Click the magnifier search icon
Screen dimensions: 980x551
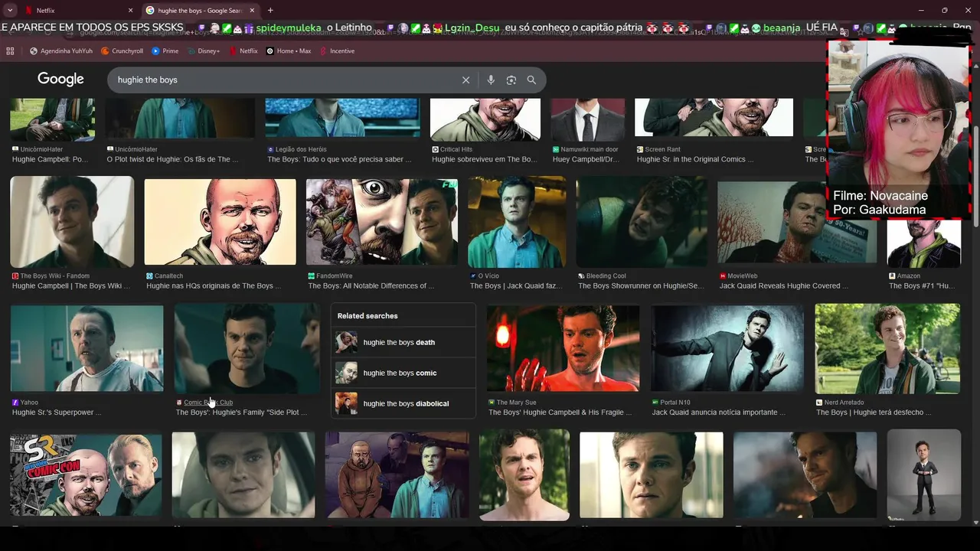tap(531, 80)
